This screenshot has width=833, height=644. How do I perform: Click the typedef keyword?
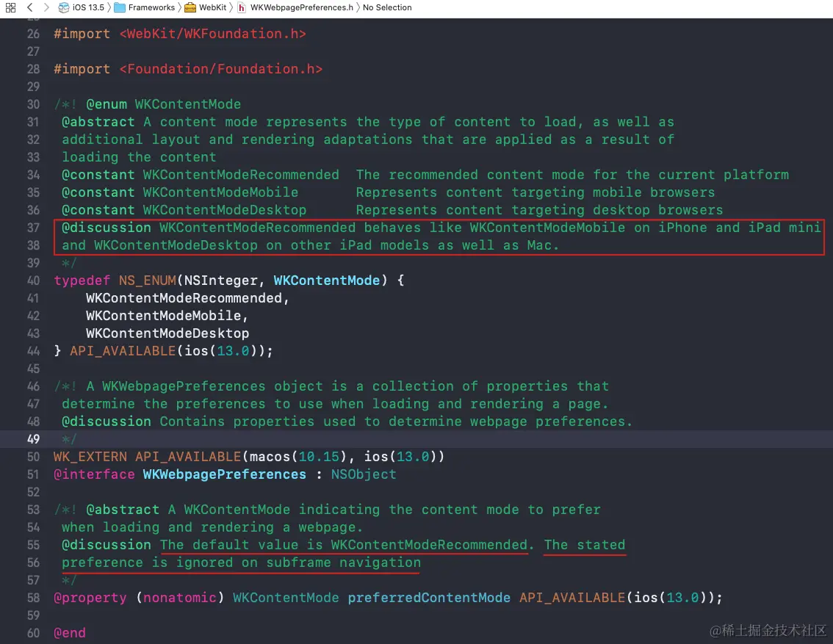pos(82,281)
